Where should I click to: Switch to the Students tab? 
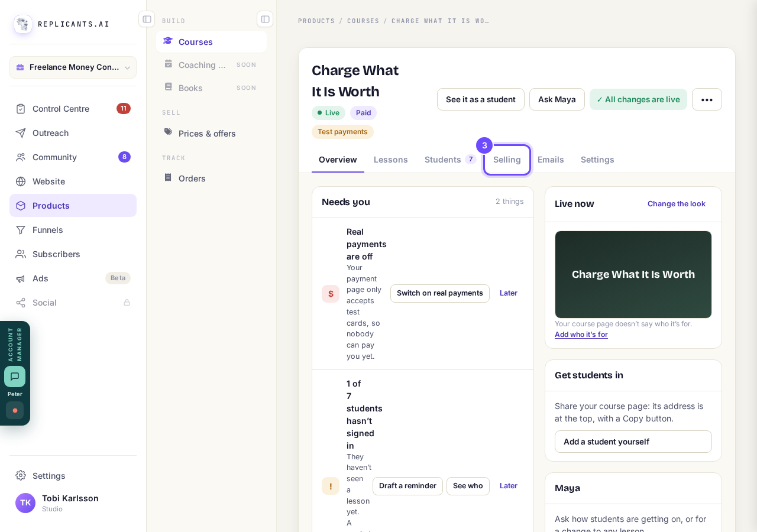pos(449,160)
